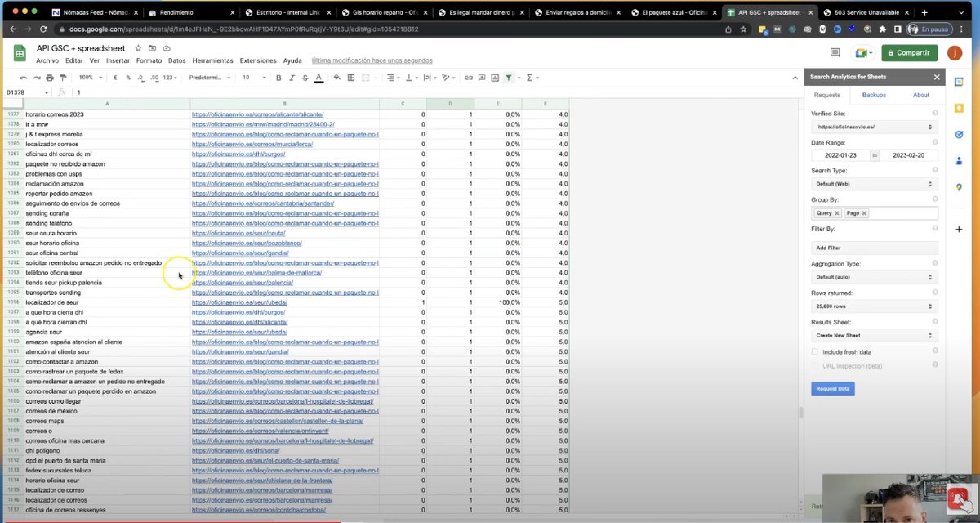Open Google Maps in the side panel
This screenshot has width=980, height=523.
959,187
